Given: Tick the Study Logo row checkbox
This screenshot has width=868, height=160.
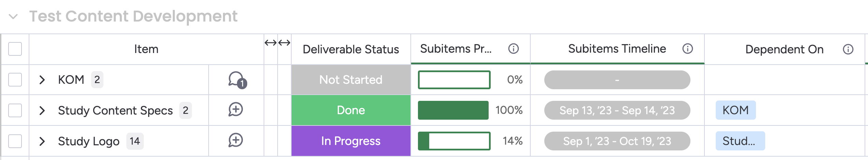Looking at the screenshot, I should [15, 141].
